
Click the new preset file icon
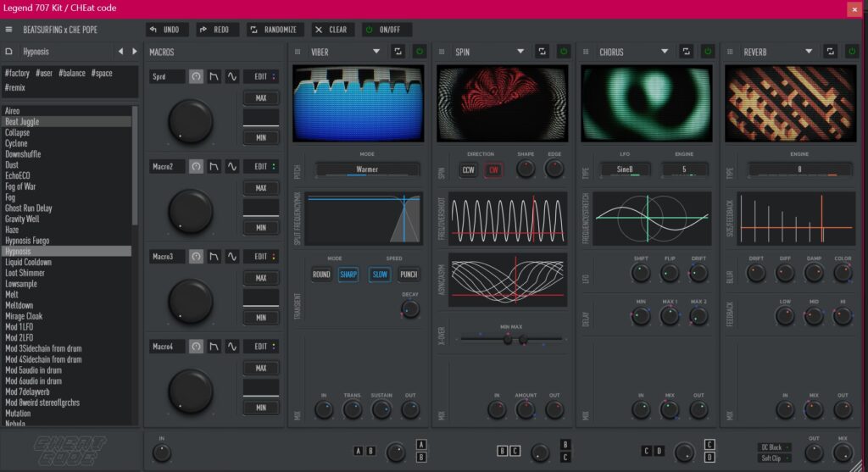point(9,52)
